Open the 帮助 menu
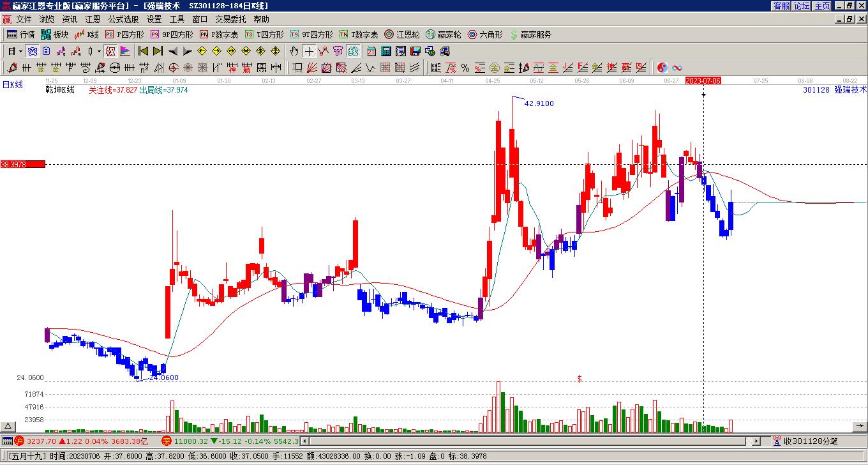Image resolution: width=868 pixels, height=465 pixels. (261, 19)
